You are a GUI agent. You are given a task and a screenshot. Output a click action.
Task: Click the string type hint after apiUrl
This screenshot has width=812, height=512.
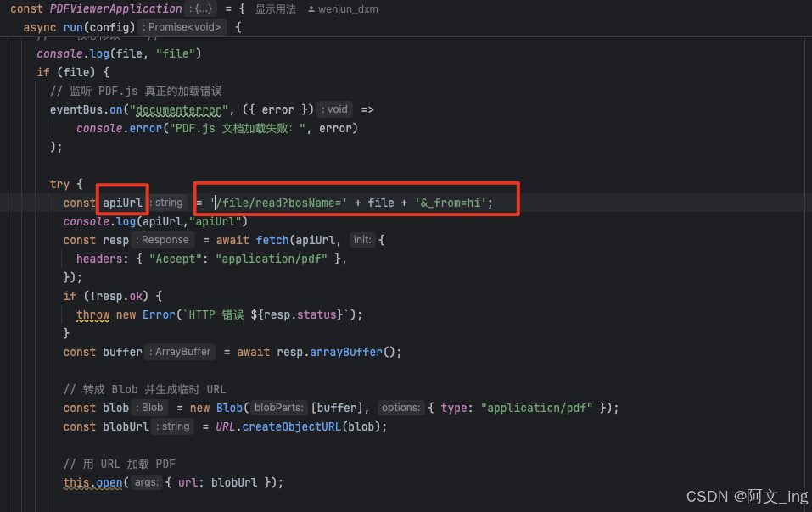167,203
